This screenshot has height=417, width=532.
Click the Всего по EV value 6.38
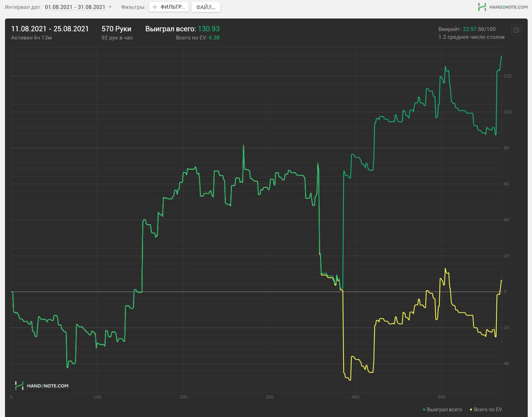pyautogui.click(x=214, y=38)
